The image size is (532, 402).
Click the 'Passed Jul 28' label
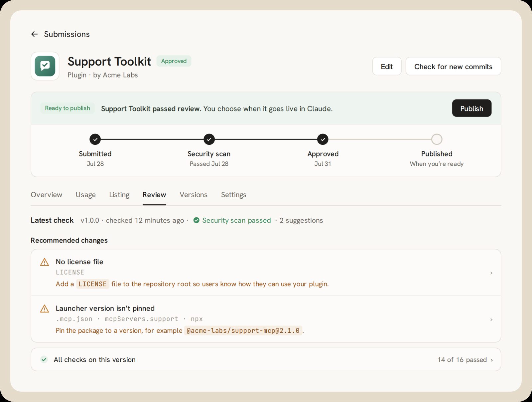click(209, 164)
